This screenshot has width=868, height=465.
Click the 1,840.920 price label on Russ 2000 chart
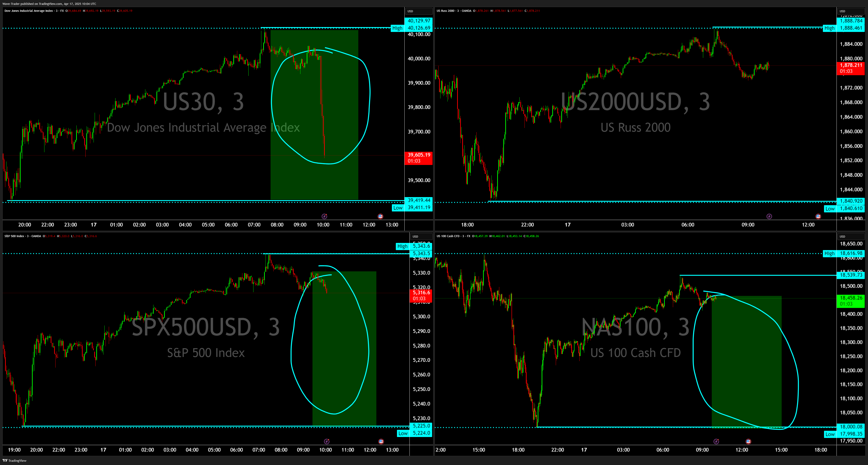(x=850, y=201)
